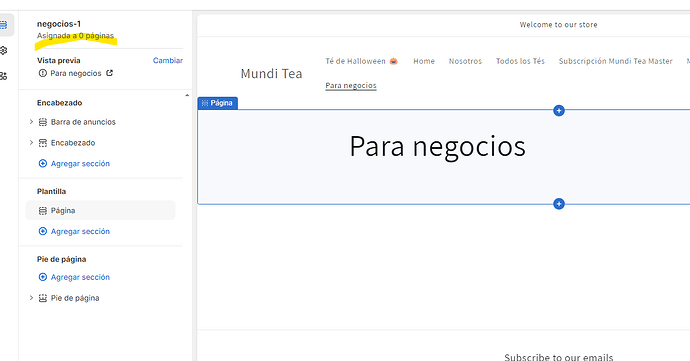Click plus icon of footer Agregar sección

click(x=43, y=277)
